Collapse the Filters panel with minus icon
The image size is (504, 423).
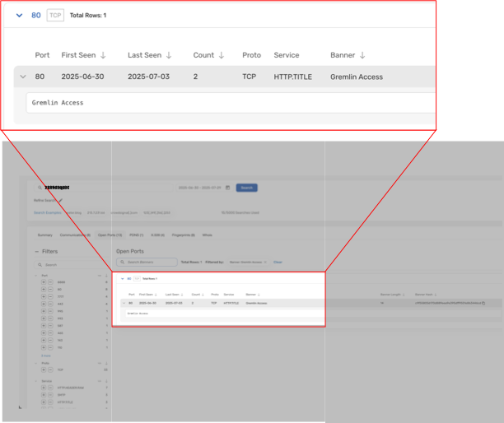(36, 252)
